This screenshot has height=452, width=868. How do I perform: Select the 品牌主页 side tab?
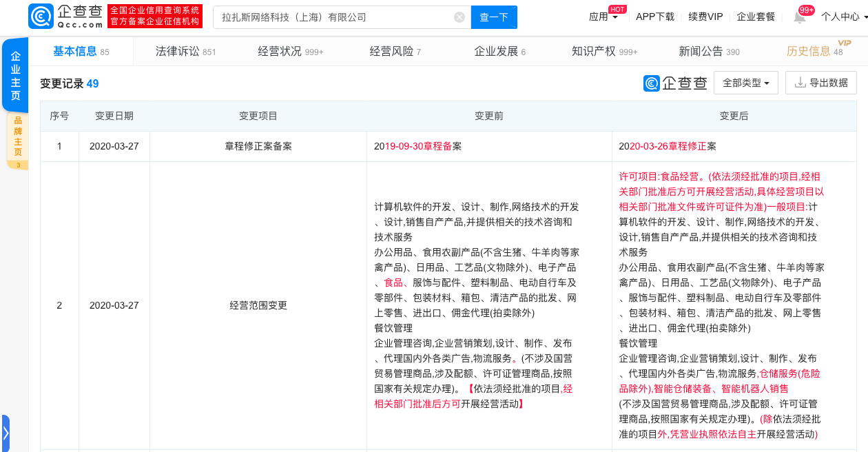coord(18,141)
